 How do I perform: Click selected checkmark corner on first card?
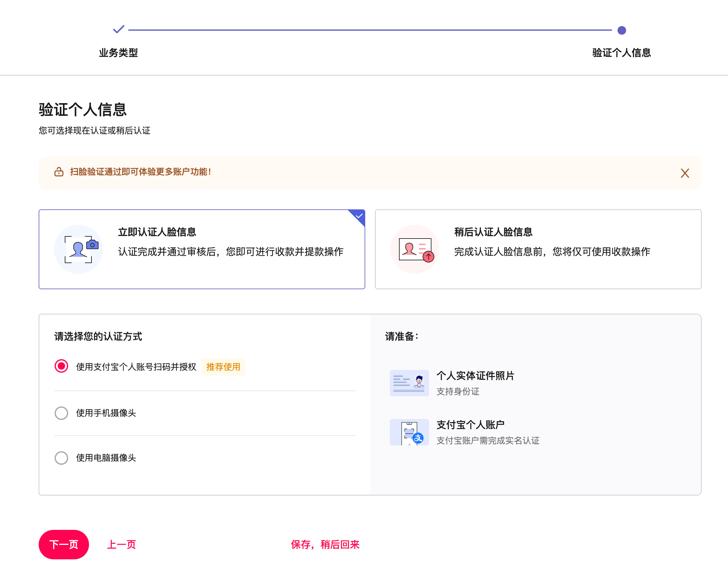tap(359, 216)
